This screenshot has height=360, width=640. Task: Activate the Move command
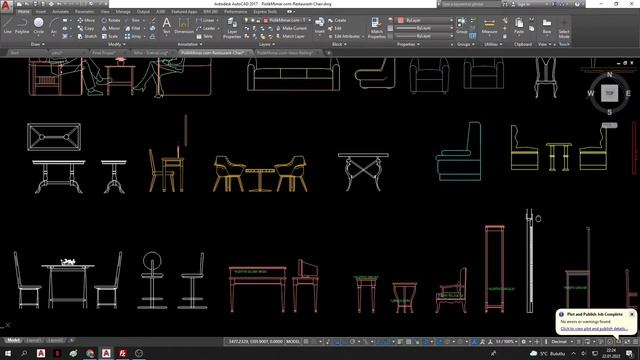point(86,20)
